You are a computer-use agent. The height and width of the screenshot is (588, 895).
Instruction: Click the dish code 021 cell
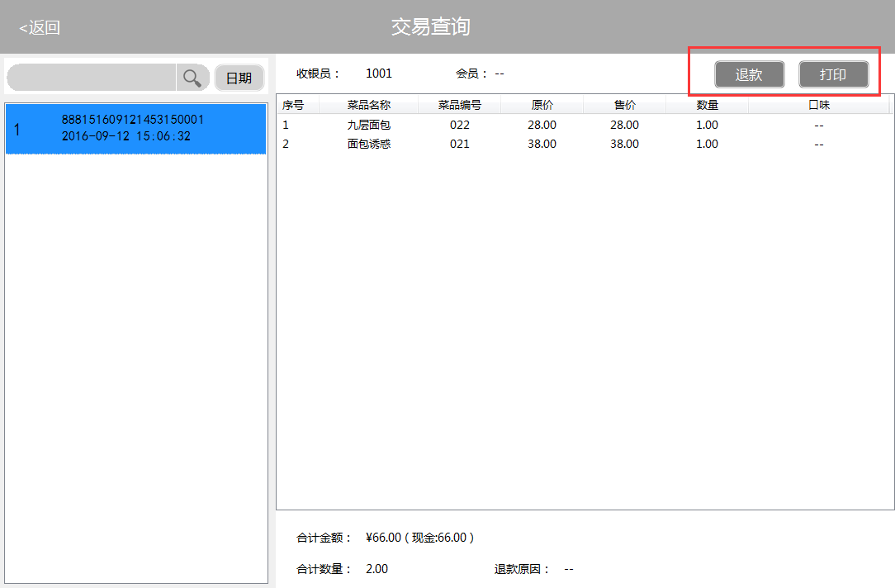click(459, 144)
